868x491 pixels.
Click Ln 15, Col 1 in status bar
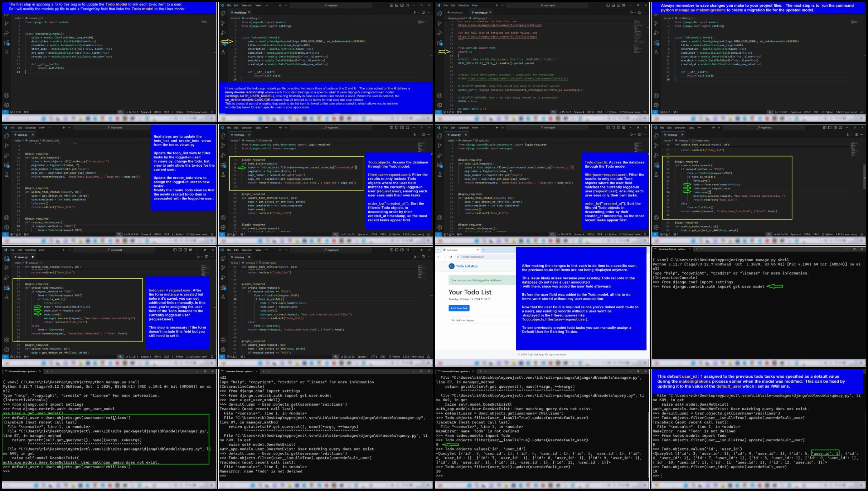pos(564,112)
